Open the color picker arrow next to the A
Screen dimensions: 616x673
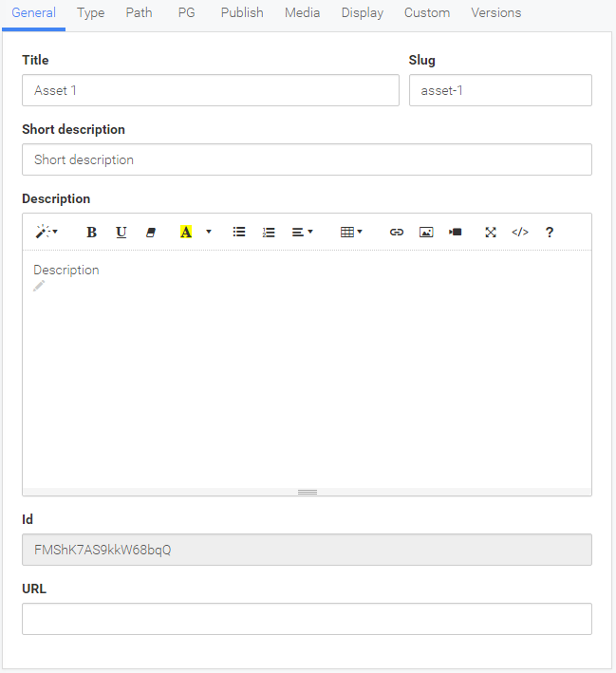pos(209,233)
